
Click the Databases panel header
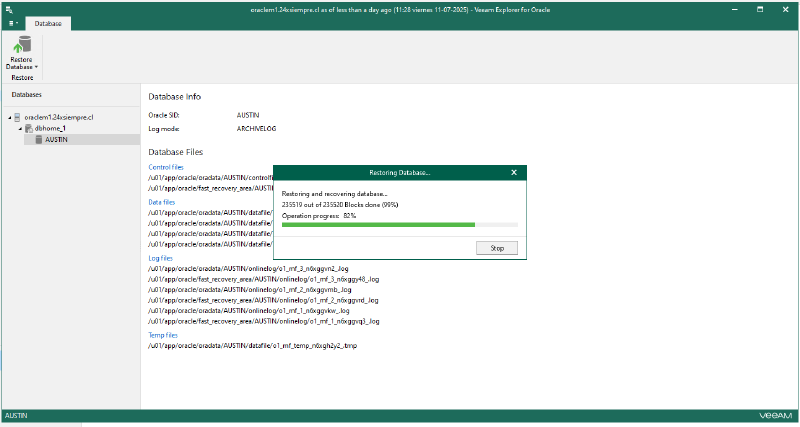tap(27, 95)
